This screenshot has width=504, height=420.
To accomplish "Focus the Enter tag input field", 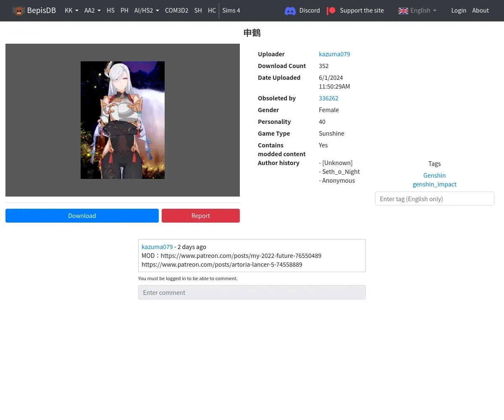I will 434,199.
